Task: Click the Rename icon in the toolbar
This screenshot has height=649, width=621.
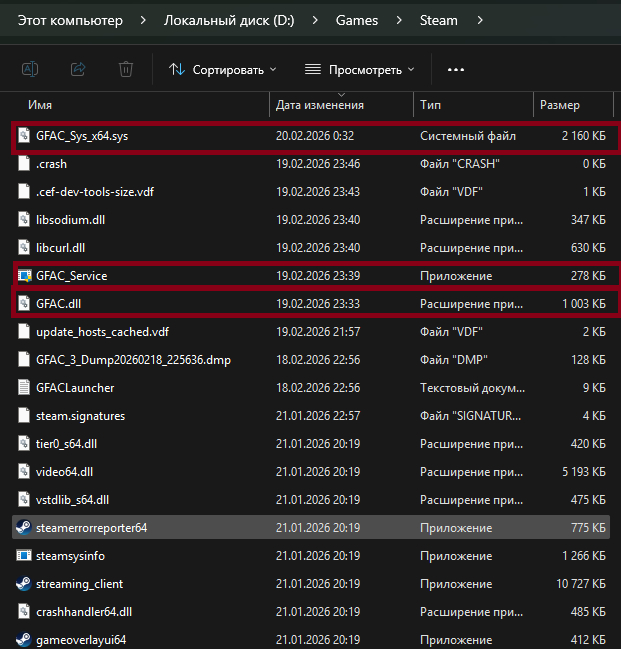Action: point(30,69)
